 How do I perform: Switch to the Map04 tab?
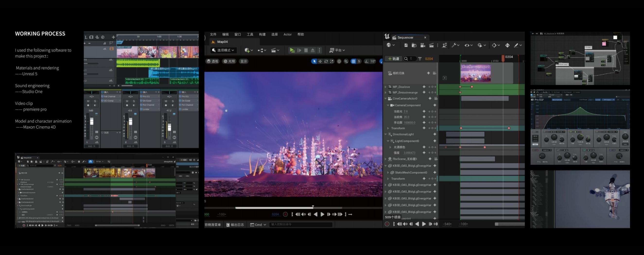[x=222, y=42]
